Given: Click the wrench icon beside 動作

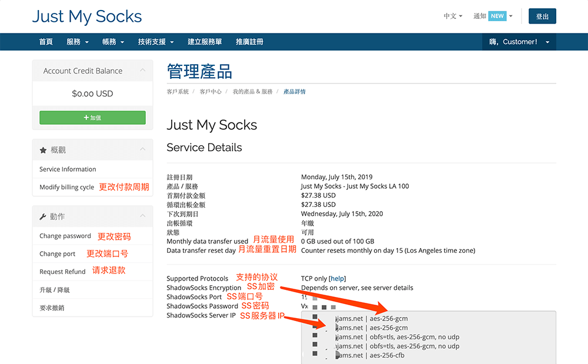Looking at the screenshot, I should pos(43,216).
